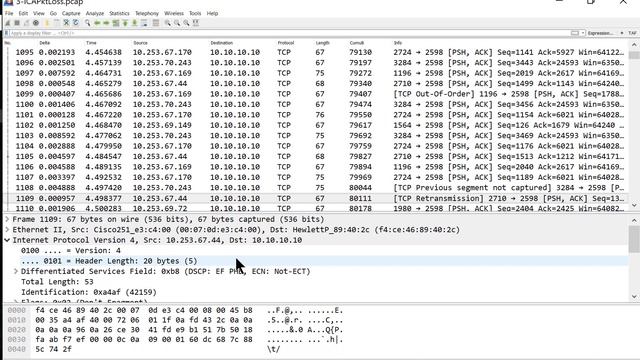The width and height of the screenshot is (640, 360).
Task: Toggle auto scroll during live capture
Action: coord(144,23)
